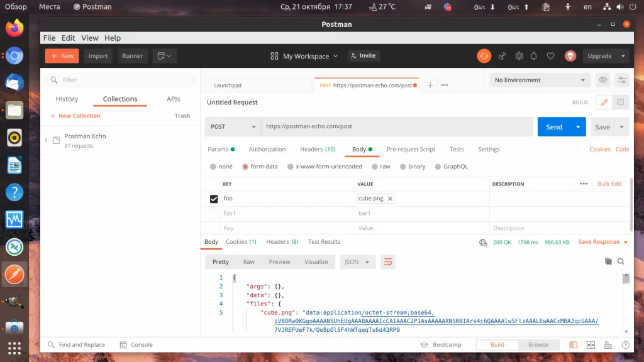Open Bootcamp in the status bar

coord(441,345)
